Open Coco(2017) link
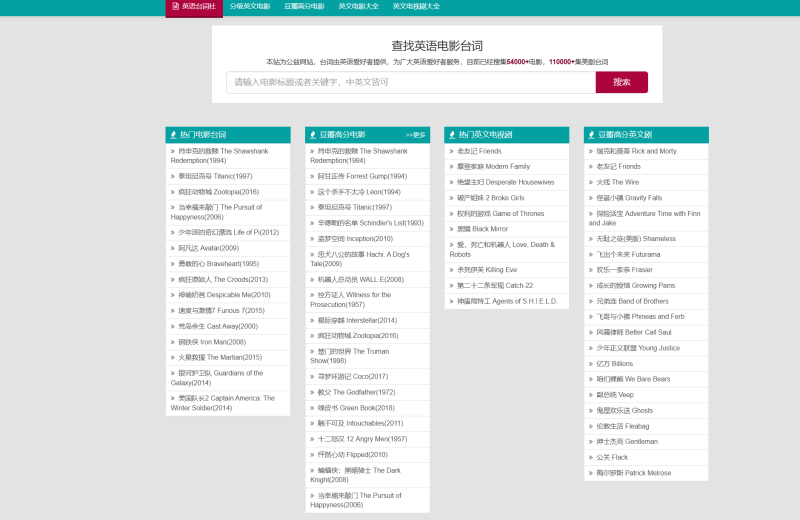Image resolution: width=800 pixels, height=520 pixels. (353, 377)
